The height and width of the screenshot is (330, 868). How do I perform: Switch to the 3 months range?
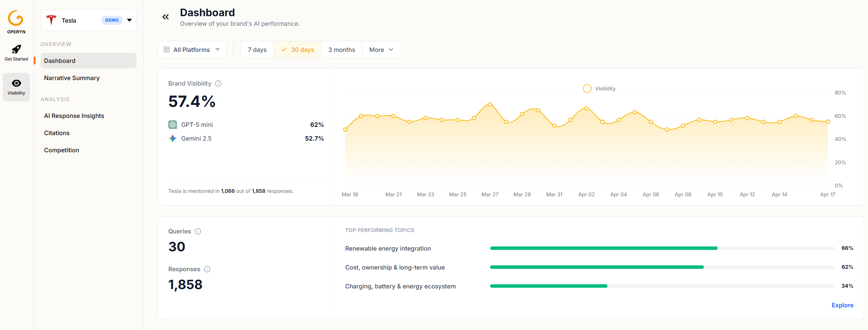click(341, 49)
